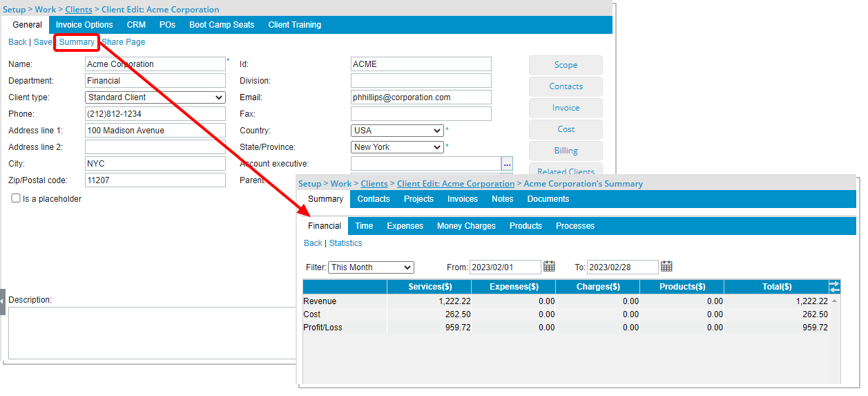Click the empty Division field
Screen dimensions: 868x396
click(421, 81)
